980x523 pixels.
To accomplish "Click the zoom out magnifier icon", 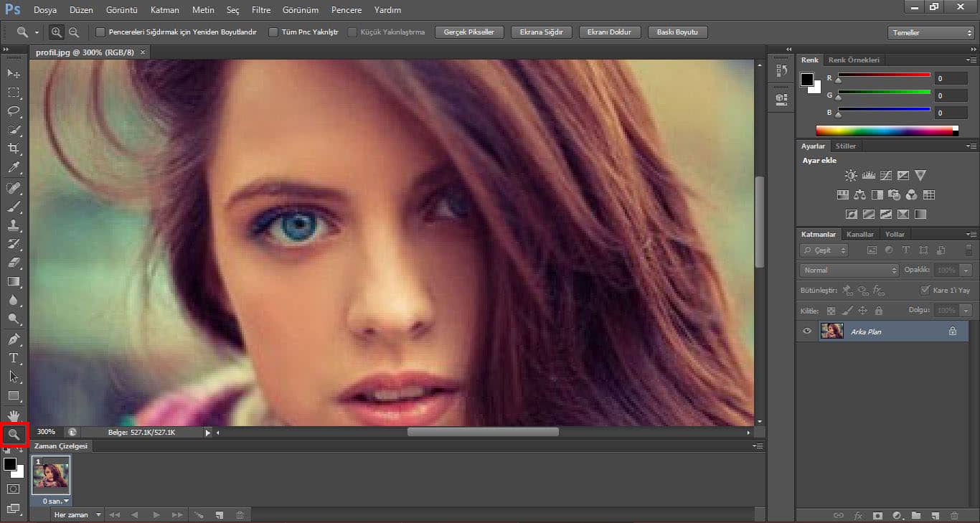I will [73, 32].
